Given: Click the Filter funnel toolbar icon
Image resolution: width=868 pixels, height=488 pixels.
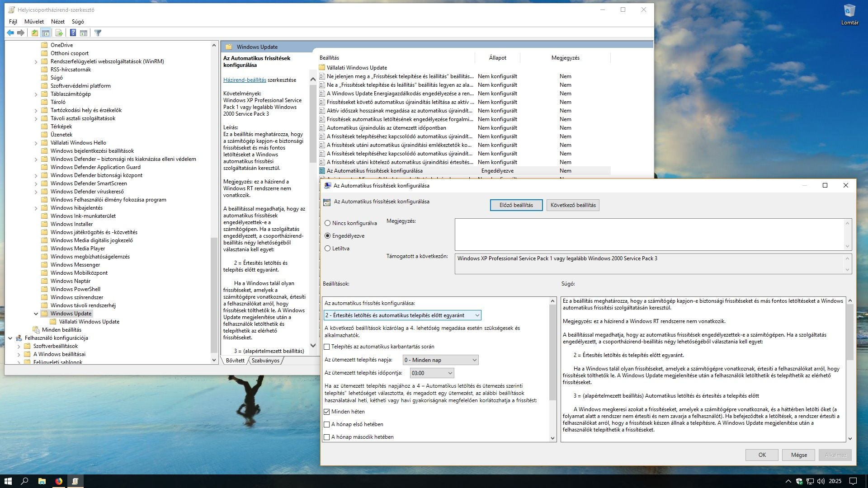Looking at the screenshot, I should pos(98,33).
